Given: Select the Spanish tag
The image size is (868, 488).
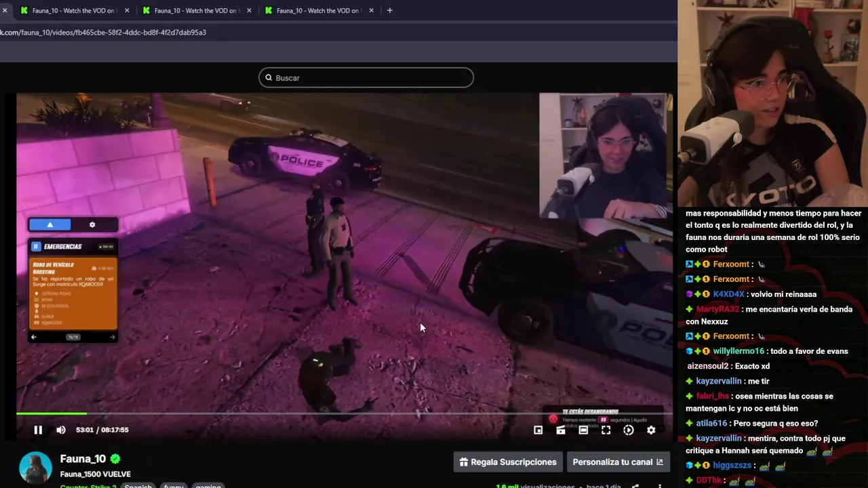Looking at the screenshot, I should (x=138, y=486).
